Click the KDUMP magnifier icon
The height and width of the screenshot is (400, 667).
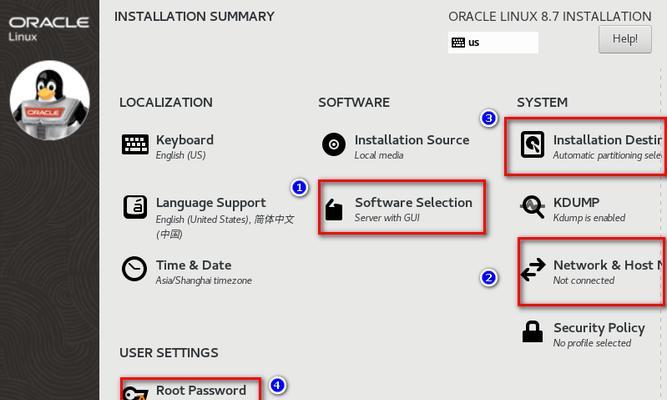point(532,206)
